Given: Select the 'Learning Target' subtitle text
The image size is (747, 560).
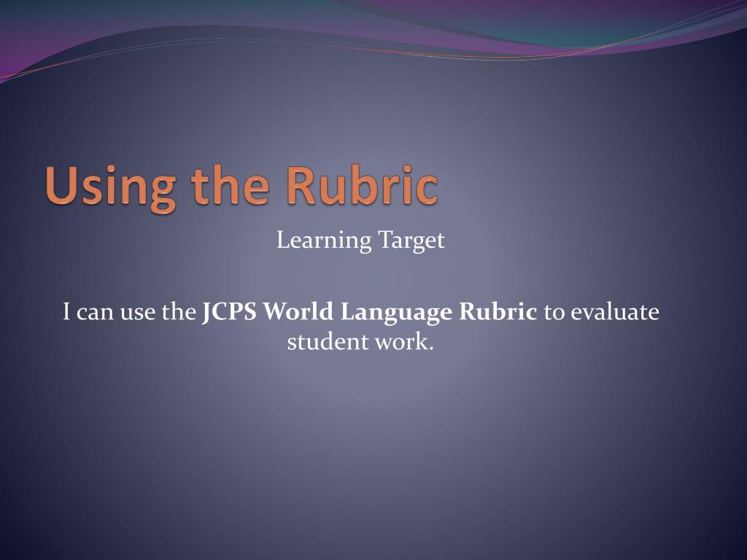Looking at the screenshot, I should 360,241.
